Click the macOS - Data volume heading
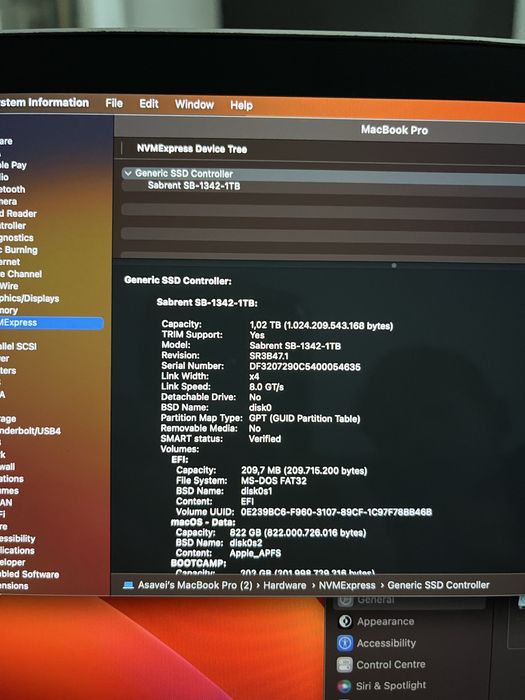 click(203, 522)
